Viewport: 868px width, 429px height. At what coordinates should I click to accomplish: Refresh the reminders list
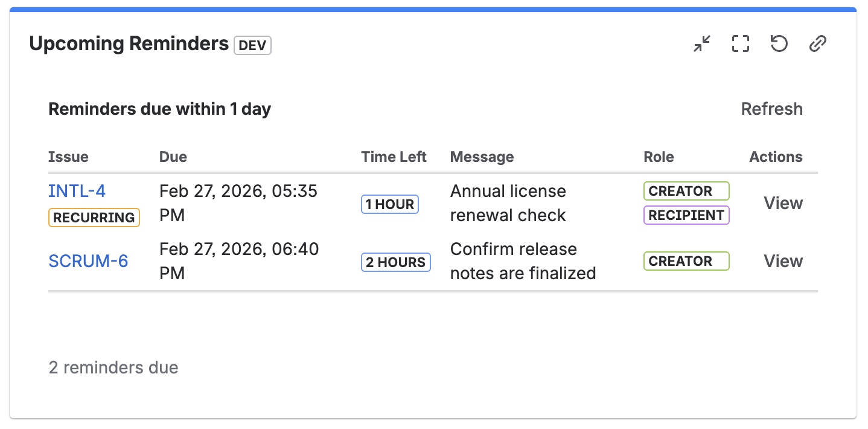[771, 109]
